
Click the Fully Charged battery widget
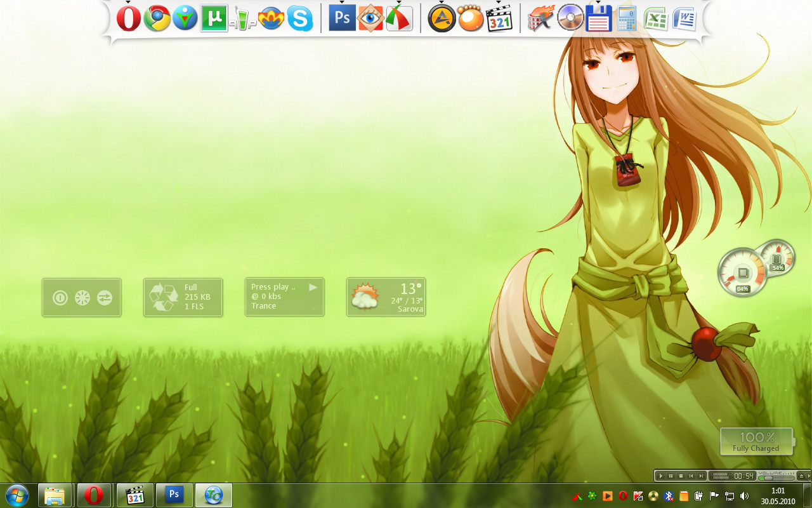click(756, 442)
